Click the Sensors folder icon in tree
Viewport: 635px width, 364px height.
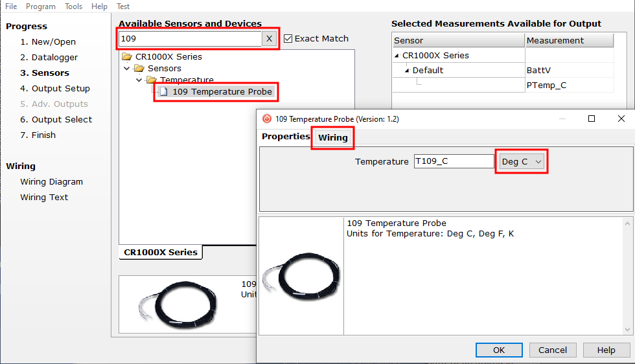pos(139,69)
